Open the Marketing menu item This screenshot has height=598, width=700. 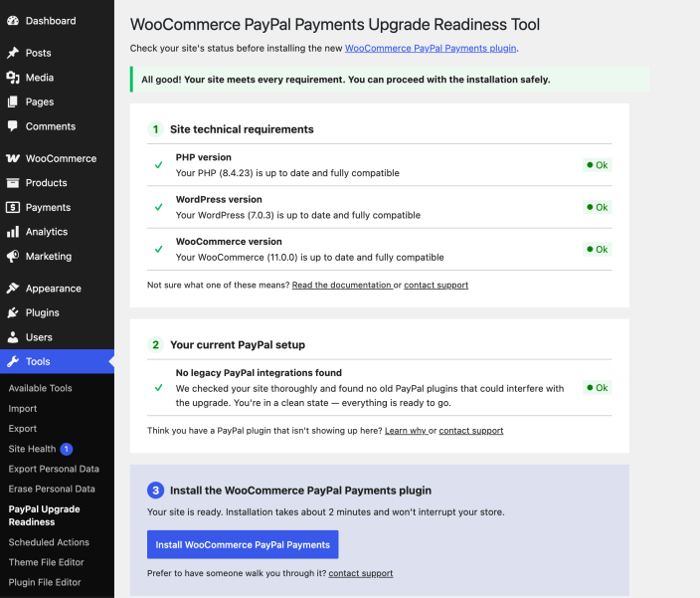(57, 256)
